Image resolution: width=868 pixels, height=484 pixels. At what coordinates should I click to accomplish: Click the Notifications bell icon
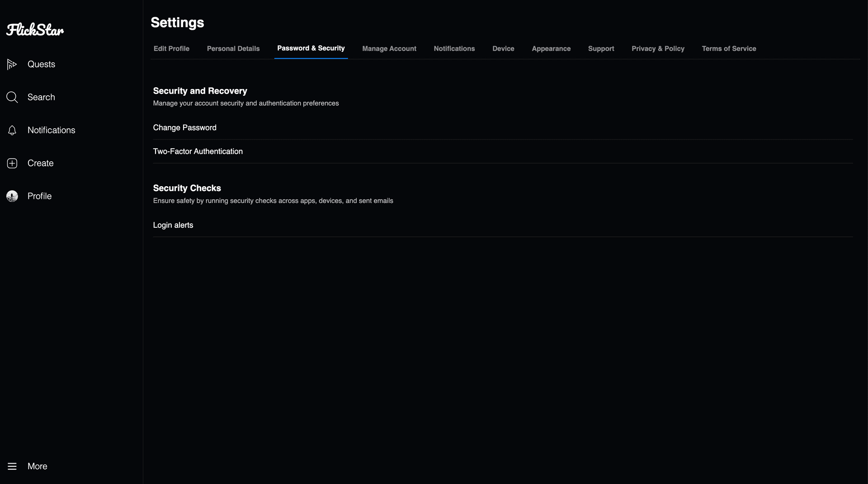(x=12, y=131)
